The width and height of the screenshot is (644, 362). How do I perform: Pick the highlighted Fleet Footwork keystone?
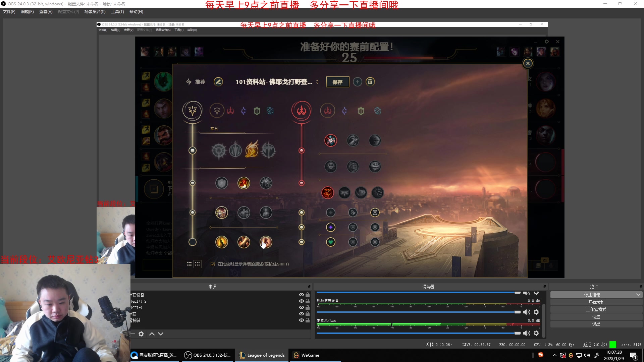(252, 150)
